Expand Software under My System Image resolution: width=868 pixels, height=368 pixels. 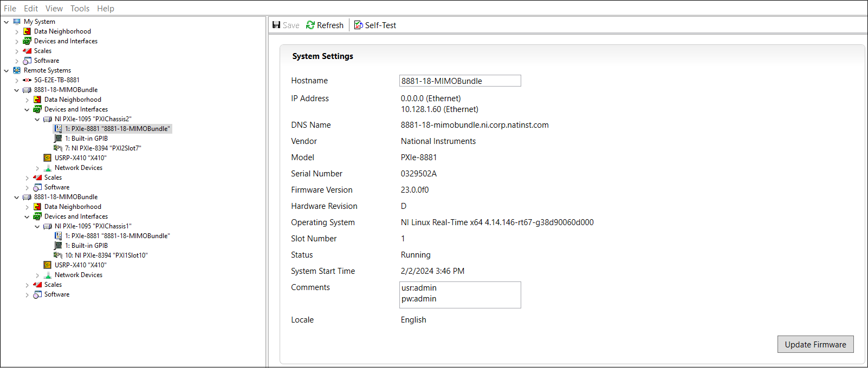[17, 61]
